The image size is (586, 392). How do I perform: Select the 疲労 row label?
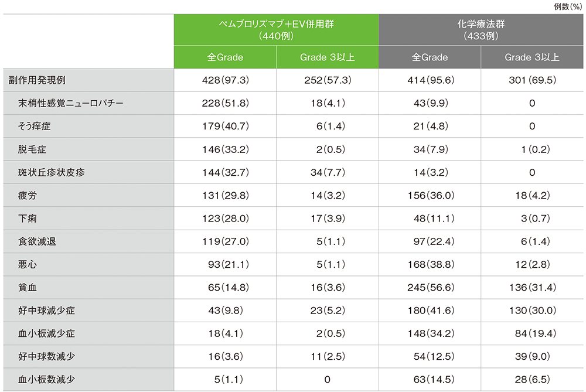pos(28,195)
